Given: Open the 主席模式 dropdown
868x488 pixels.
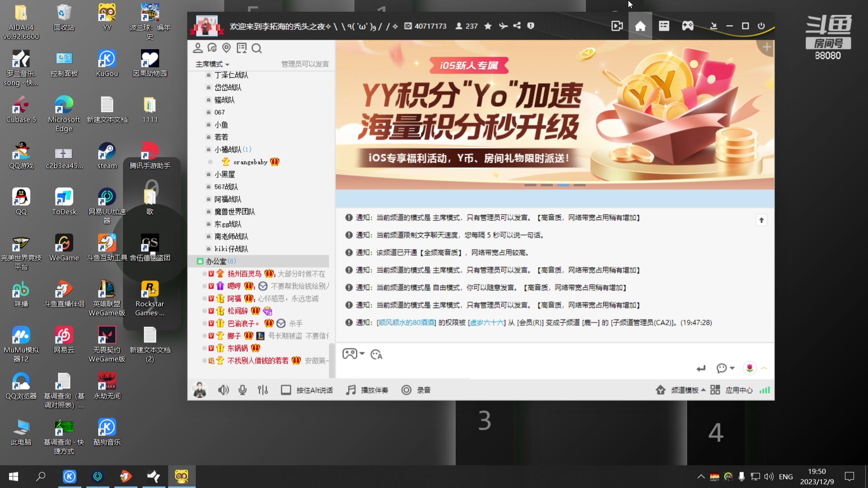Looking at the screenshot, I should coord(211,64).
